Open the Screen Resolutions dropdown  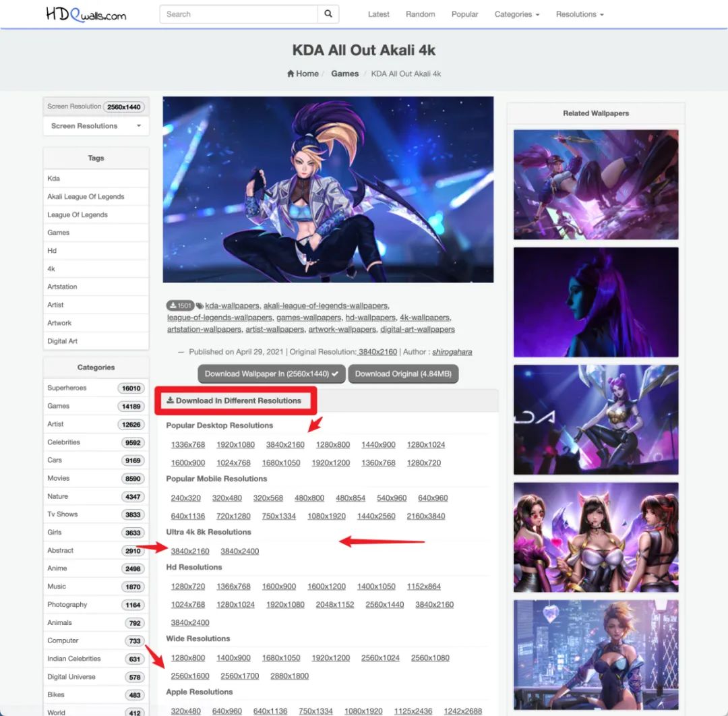[96, 126]
